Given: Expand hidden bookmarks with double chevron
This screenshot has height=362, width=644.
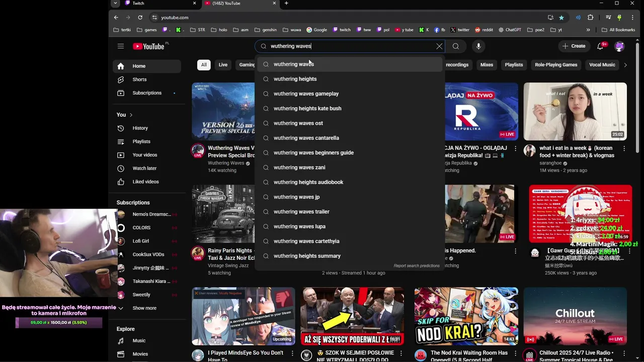Looking at the screenshot, I should point(588,30).
